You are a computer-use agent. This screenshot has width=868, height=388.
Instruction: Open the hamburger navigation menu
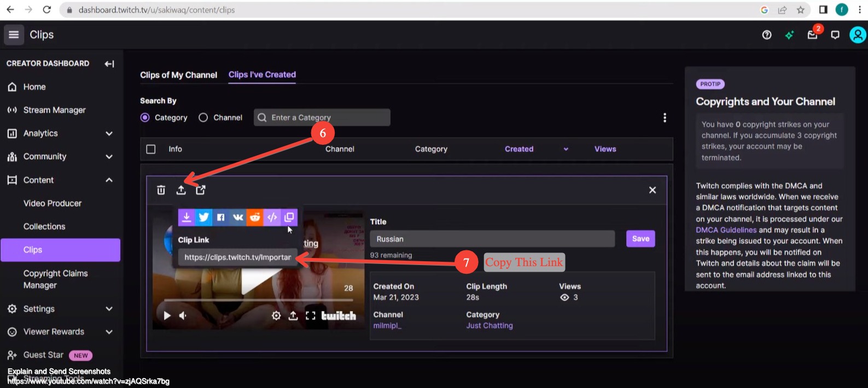pos(14,34)
